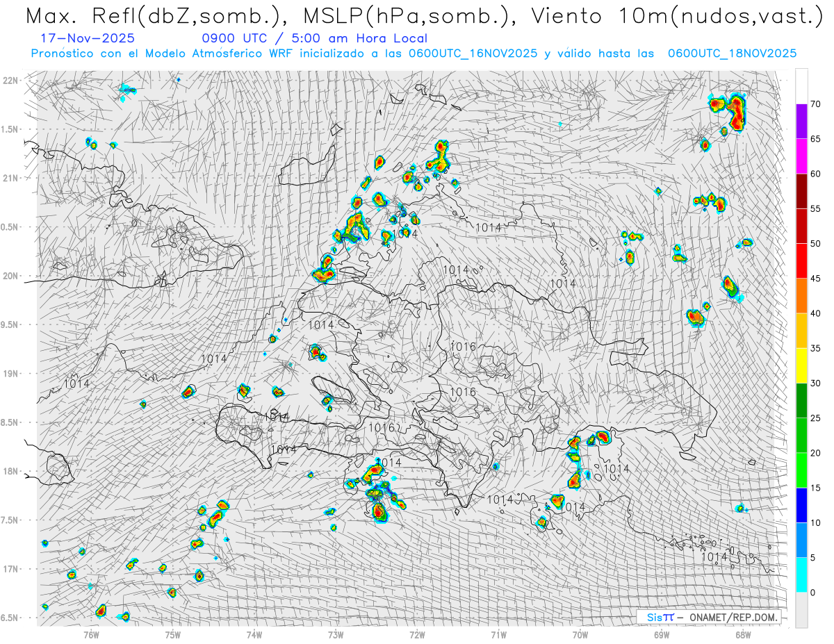The width and height of the screenshot is (834, 644).
Task: Click the colorbar value label '30'
Action: [816, 383]
